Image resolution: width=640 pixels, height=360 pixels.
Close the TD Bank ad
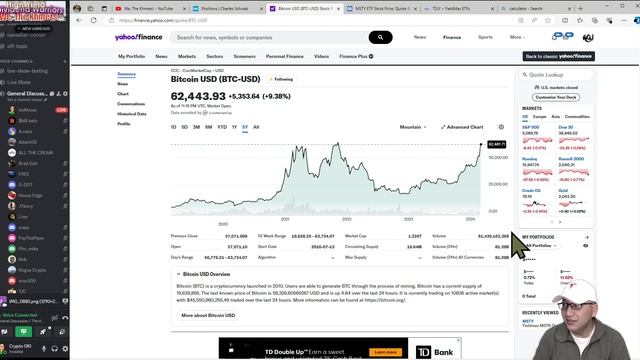pos(458,340)
